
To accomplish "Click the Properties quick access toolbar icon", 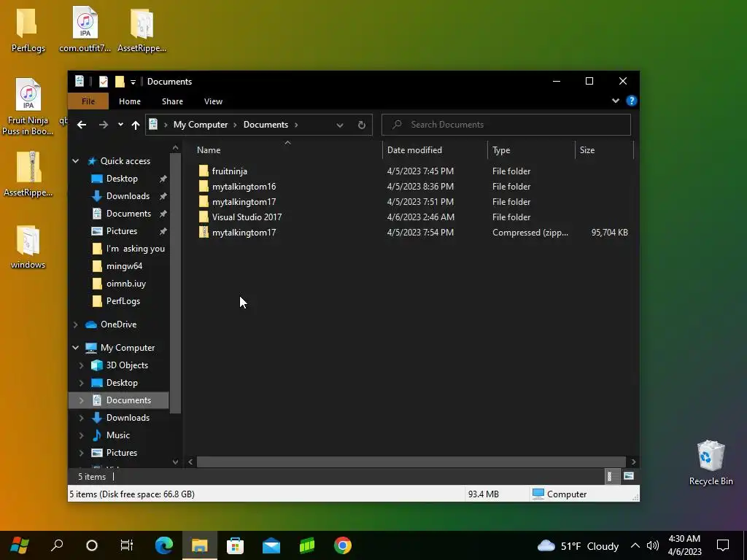I will tap(104, 82).
